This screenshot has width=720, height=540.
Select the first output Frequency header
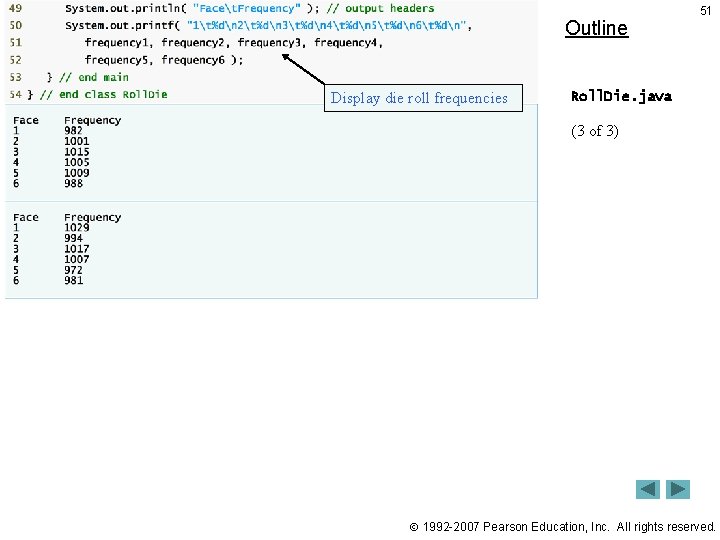[x=92, y=121]
